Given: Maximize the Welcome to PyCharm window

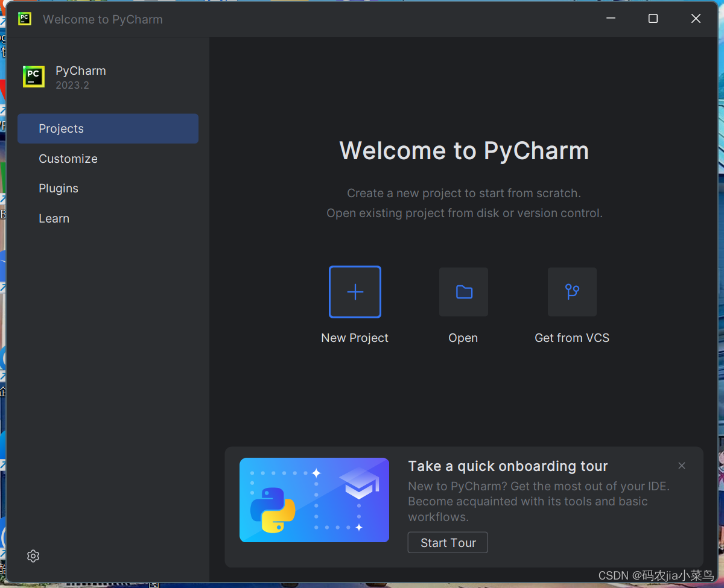Looking at the screenshot, I should tap(653, 19).
